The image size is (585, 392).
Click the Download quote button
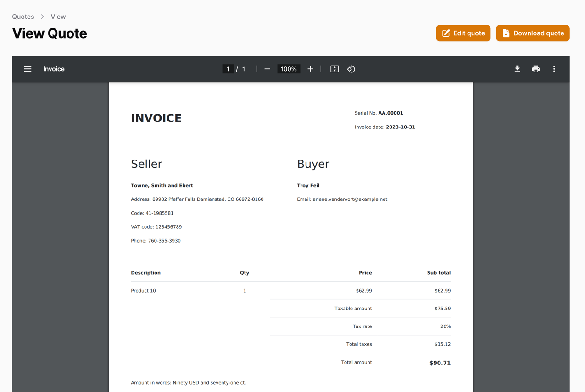click(x=533, y=33)
